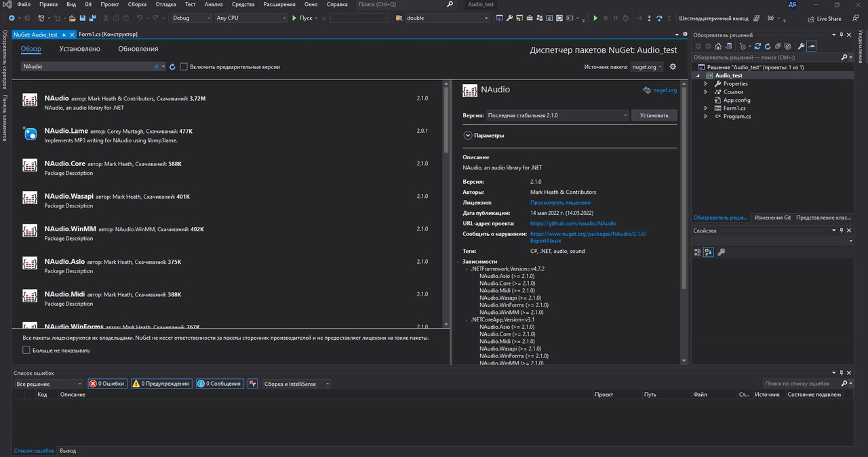Open the github.com/naudio/NAudio project link
Viewport: 868px width, 457px height.
pos(573,223)
